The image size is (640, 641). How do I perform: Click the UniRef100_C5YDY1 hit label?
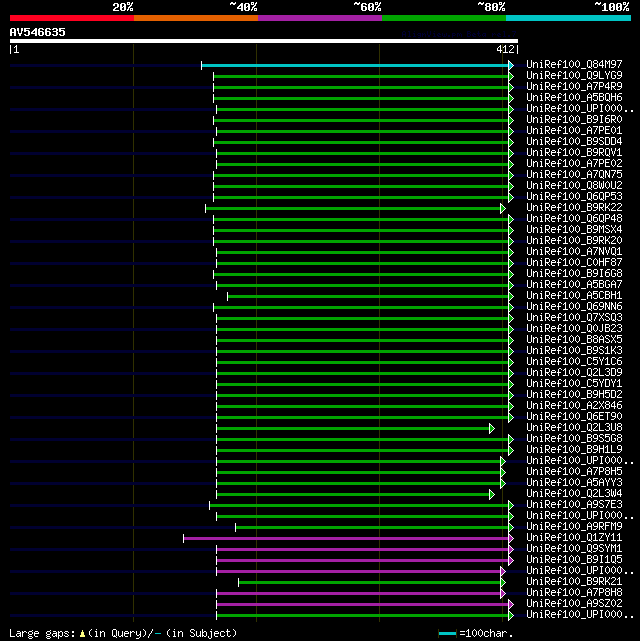coord(574,384)
